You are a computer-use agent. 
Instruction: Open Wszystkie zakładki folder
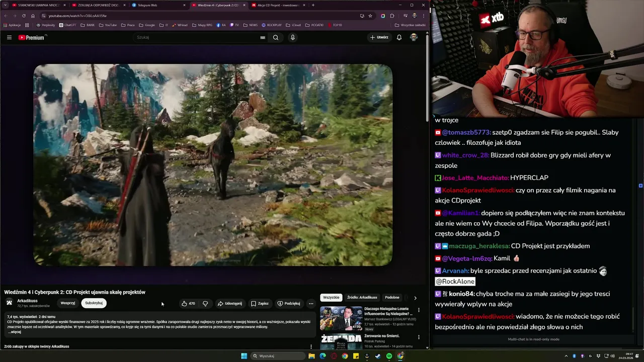click(410, 25)
